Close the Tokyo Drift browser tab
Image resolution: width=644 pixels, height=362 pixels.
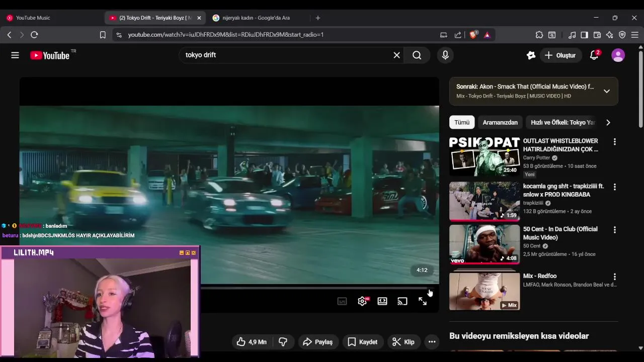[x=199, y=18]
